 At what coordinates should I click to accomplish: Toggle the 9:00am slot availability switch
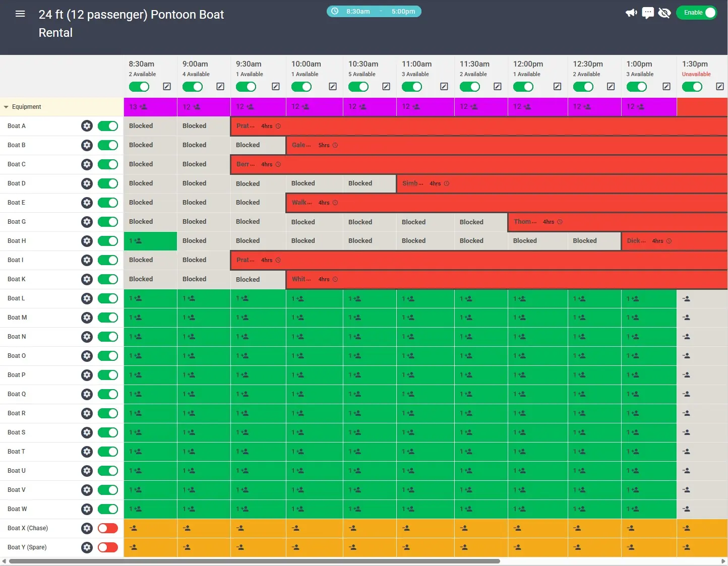pos(193,87)
